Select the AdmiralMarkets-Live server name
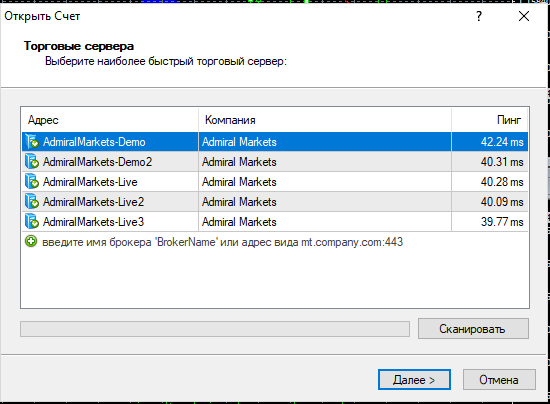Image resolution: width=550 pixels, height=404 pixels. (x=90, y=182)
